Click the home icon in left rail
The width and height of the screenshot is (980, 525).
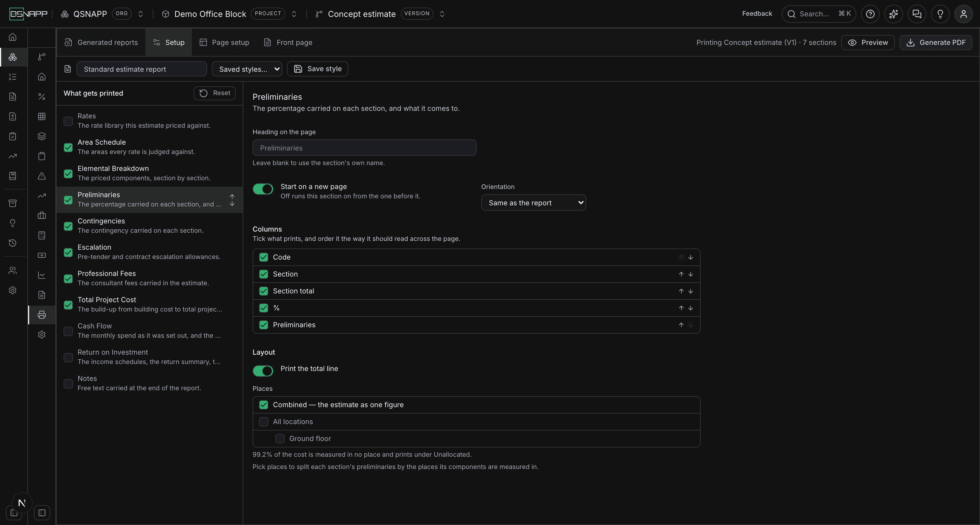13,37
